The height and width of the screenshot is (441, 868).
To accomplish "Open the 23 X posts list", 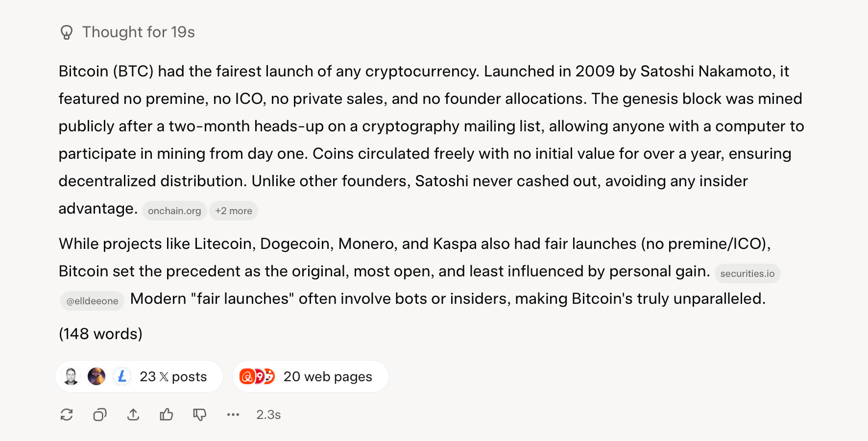I will (173, 377).
